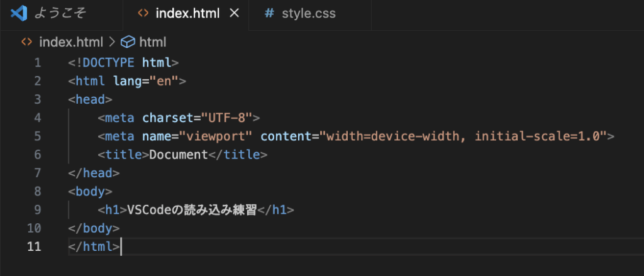The height and width of the screenshot is (276, 644).
Task: Select the index.html editor tab
Action: coord(187,14)
